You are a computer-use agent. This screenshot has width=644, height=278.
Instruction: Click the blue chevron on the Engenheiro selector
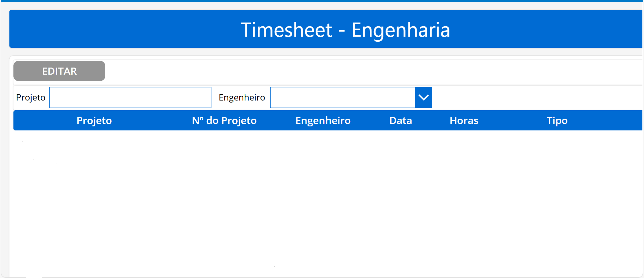tap(424, 97)
